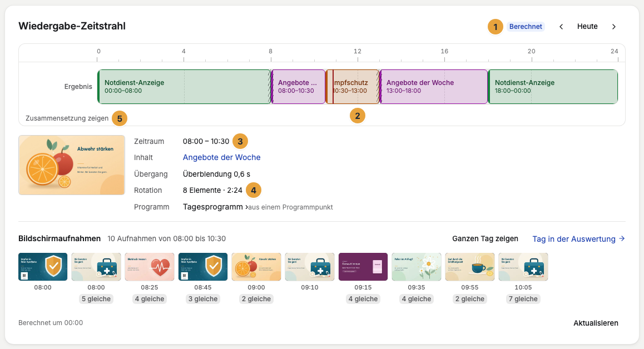Open 09:35 flower screenshot
The width and height of the screenshot is (644, 349).
coord(417,267)
